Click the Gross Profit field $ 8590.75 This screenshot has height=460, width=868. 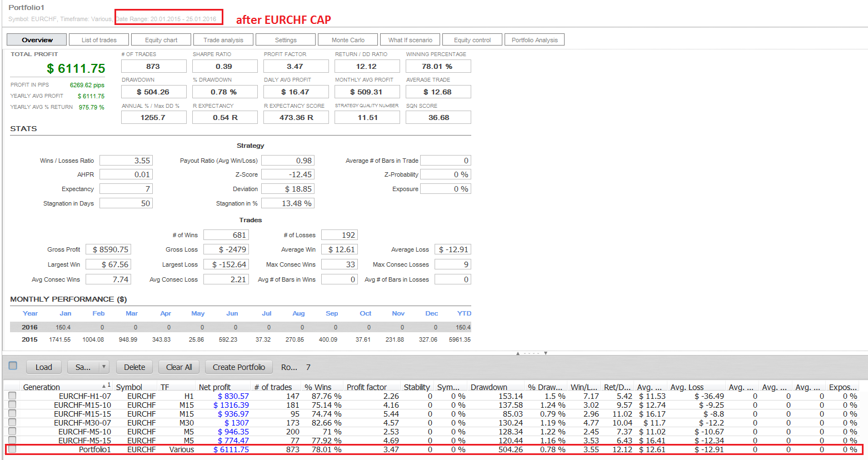coord(108,249)
